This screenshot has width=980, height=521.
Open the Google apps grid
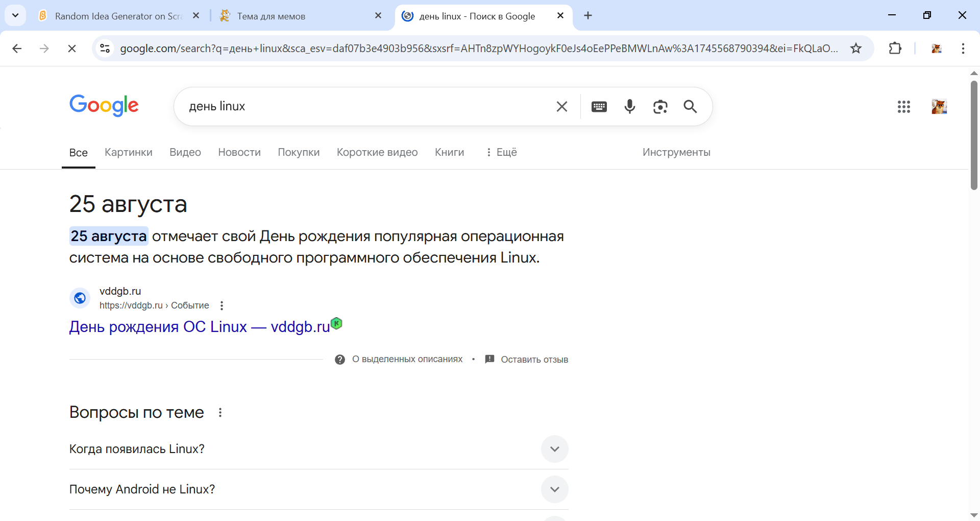click(x=903, y=106)
